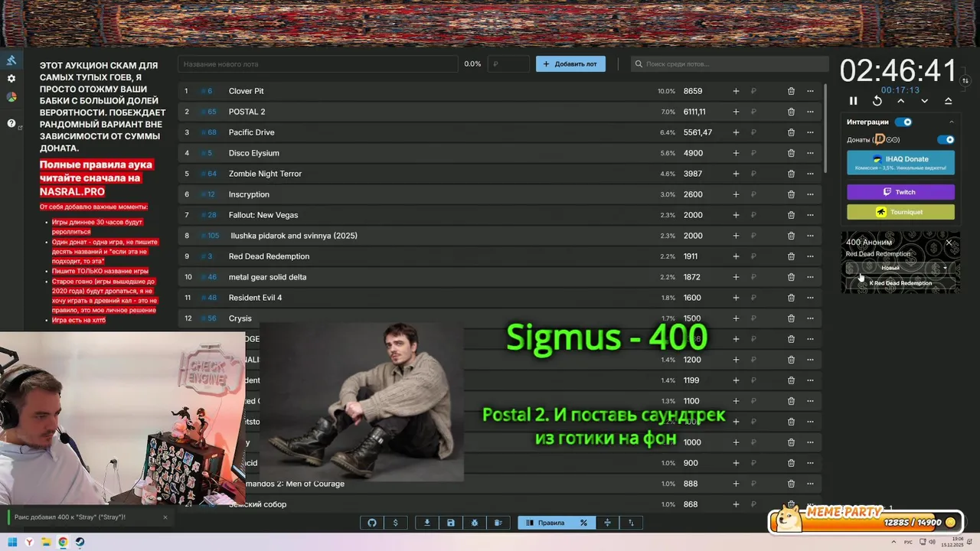
Task: Click the Disco Elysium lot name
Action: (x=253, y=153)
